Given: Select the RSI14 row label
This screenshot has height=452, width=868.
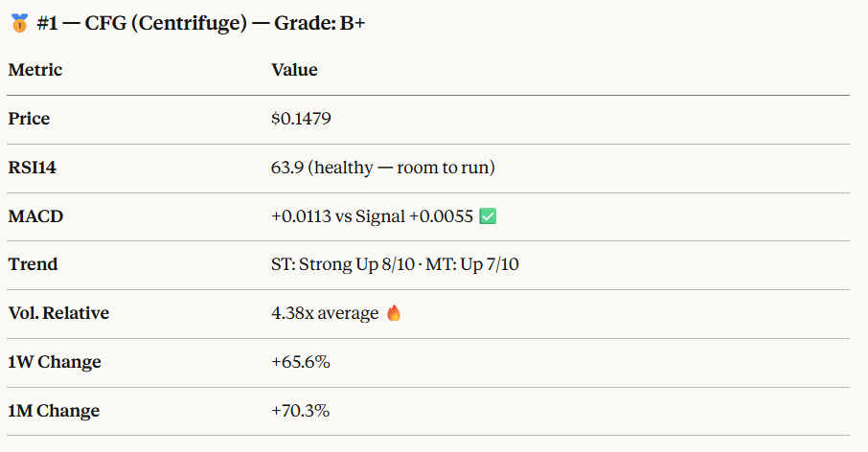Looking at the screenshot, I should point(34,168).
